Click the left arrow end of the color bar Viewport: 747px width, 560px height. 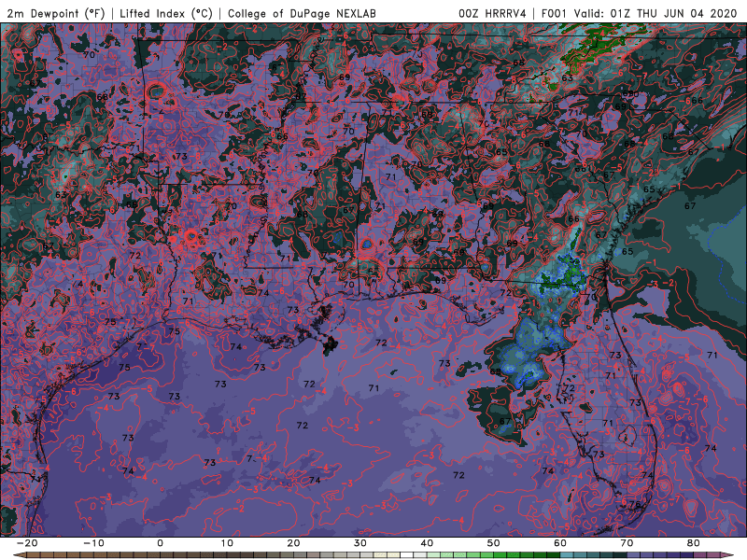point(19,555)
